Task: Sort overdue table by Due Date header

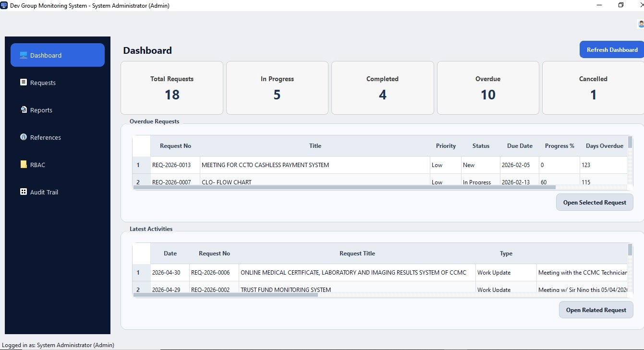Action: 520,146
